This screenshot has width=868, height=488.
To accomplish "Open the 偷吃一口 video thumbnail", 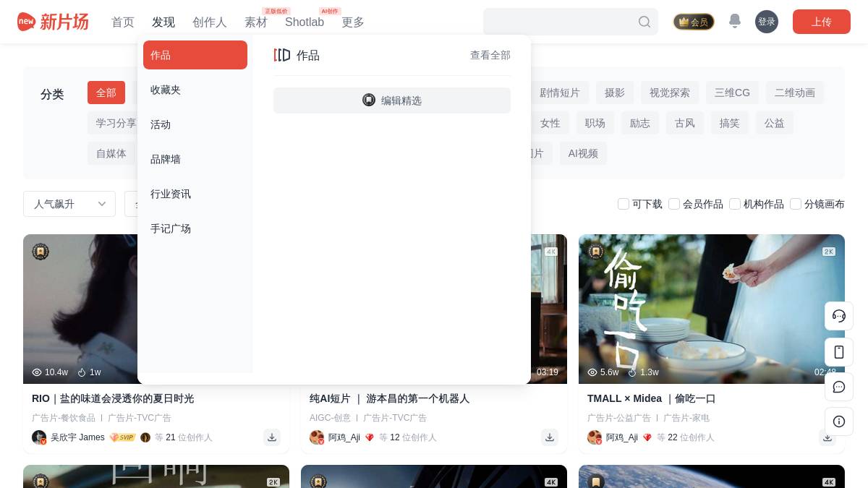I will (712, 309).
